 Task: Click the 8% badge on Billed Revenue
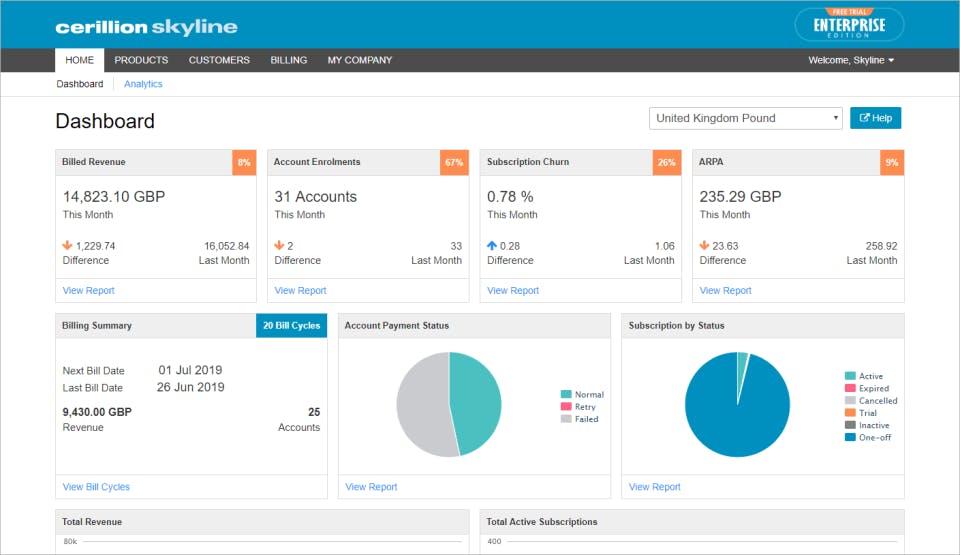(x=244, y=162)
